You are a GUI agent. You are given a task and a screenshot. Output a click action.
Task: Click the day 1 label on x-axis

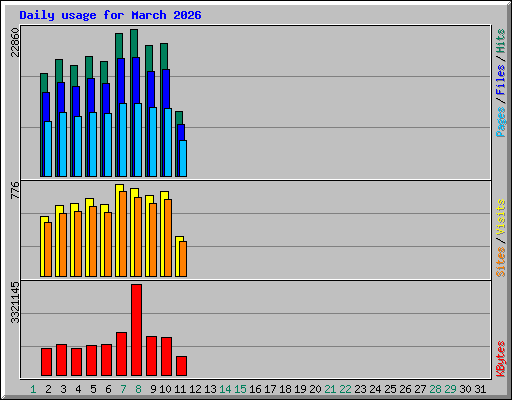[33, 389]
